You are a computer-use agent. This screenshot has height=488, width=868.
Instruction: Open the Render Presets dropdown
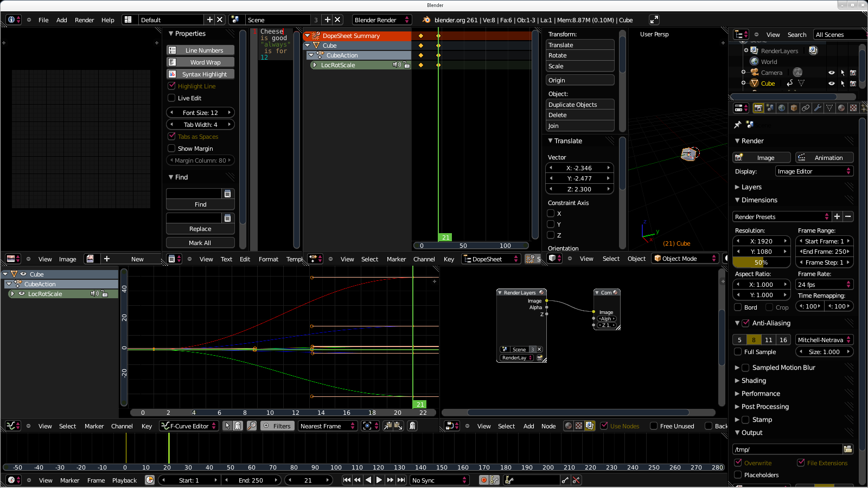pos(782,217)
